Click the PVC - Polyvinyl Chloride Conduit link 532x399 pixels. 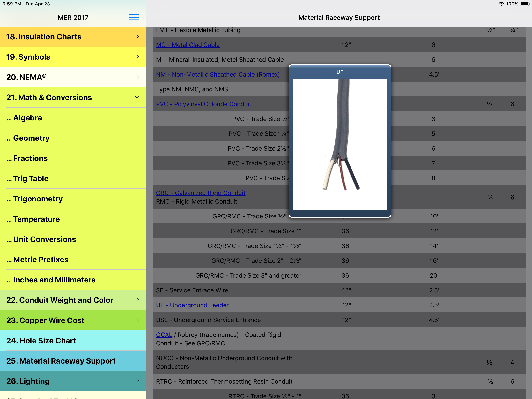pyautogui.click(x=203, y=104)
